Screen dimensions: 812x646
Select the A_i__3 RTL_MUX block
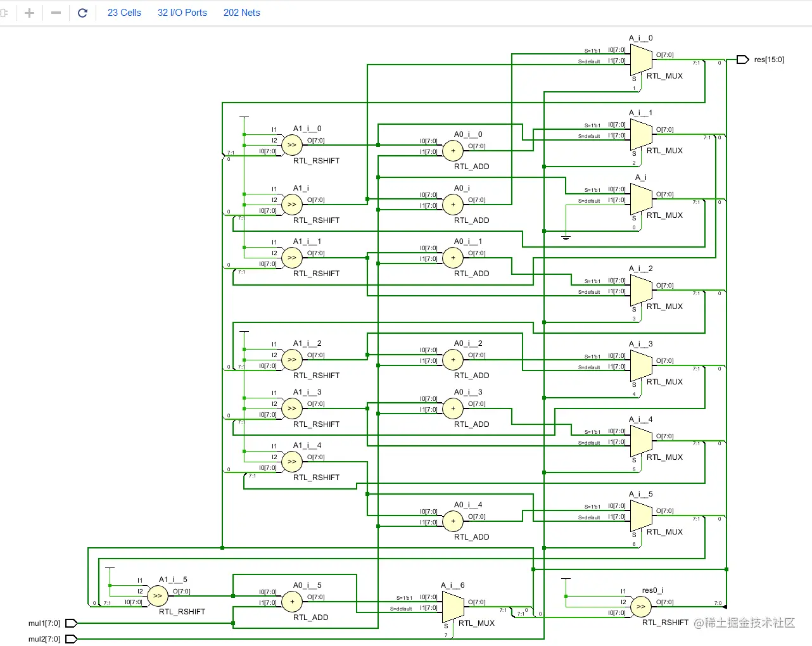tap(641, 366)
